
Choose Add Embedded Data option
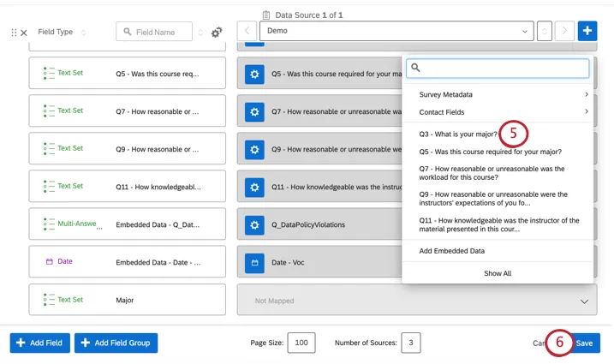(x=451, y=251)
